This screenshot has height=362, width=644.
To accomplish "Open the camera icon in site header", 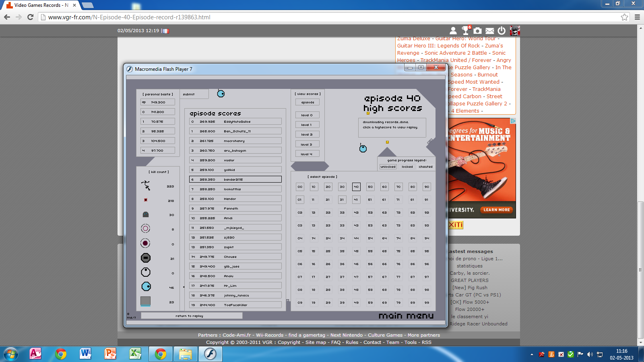I will click(x=477, y=31).
